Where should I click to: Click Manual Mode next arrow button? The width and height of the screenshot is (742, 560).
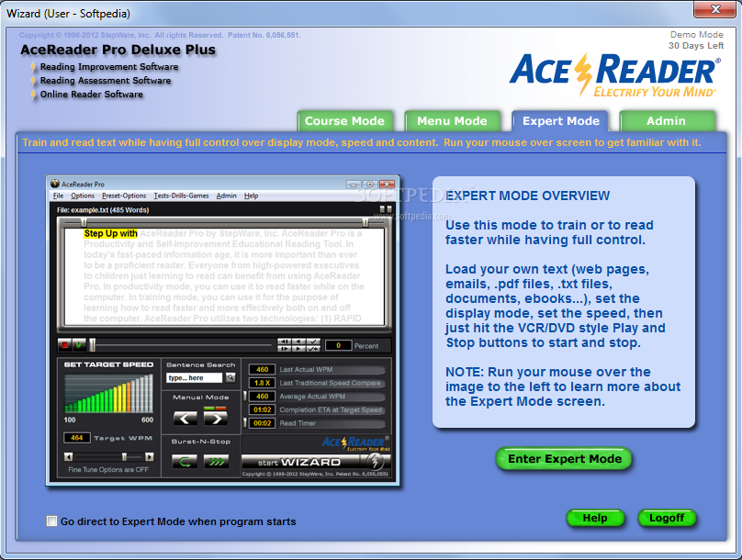[x=215, y=418]
